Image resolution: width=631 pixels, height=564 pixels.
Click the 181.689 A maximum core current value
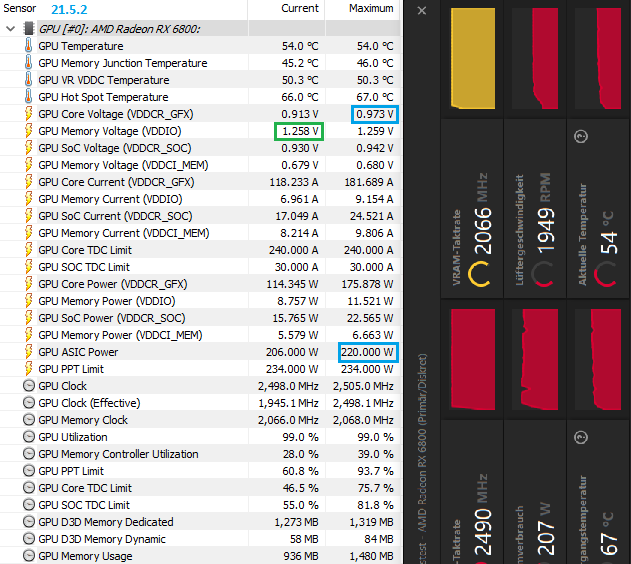coord(369,182)
